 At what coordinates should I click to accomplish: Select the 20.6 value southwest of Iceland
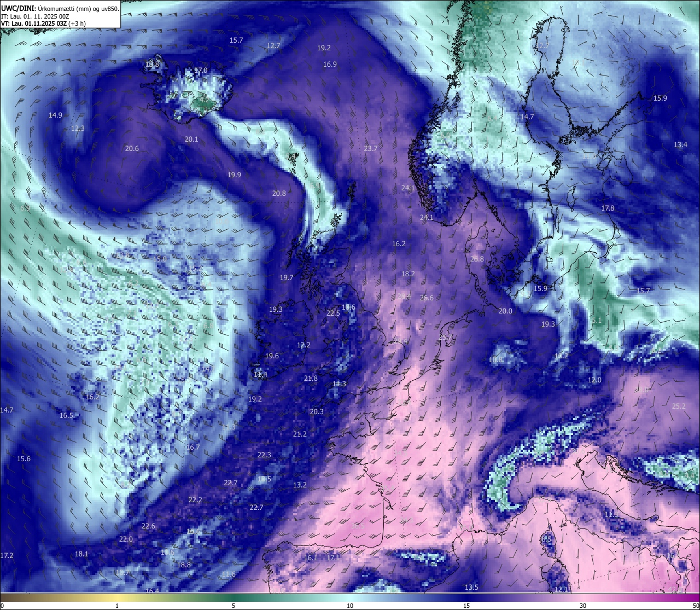coord(132,148)
